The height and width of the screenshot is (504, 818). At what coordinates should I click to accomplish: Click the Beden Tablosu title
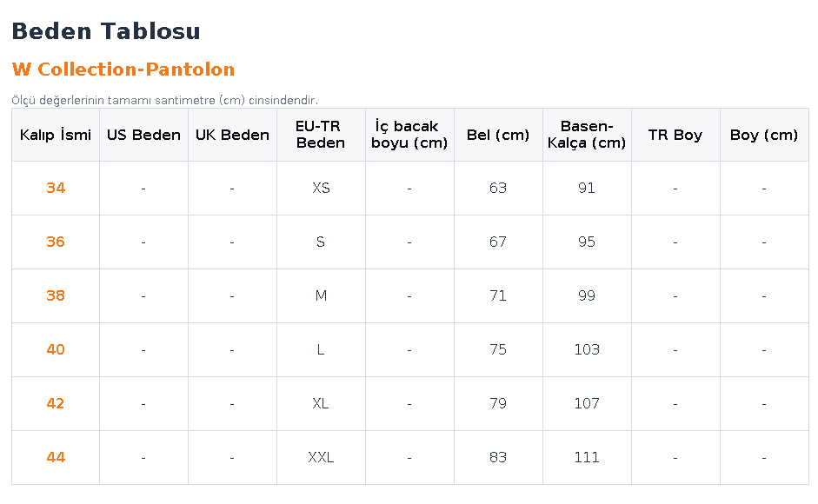[106, 30]
